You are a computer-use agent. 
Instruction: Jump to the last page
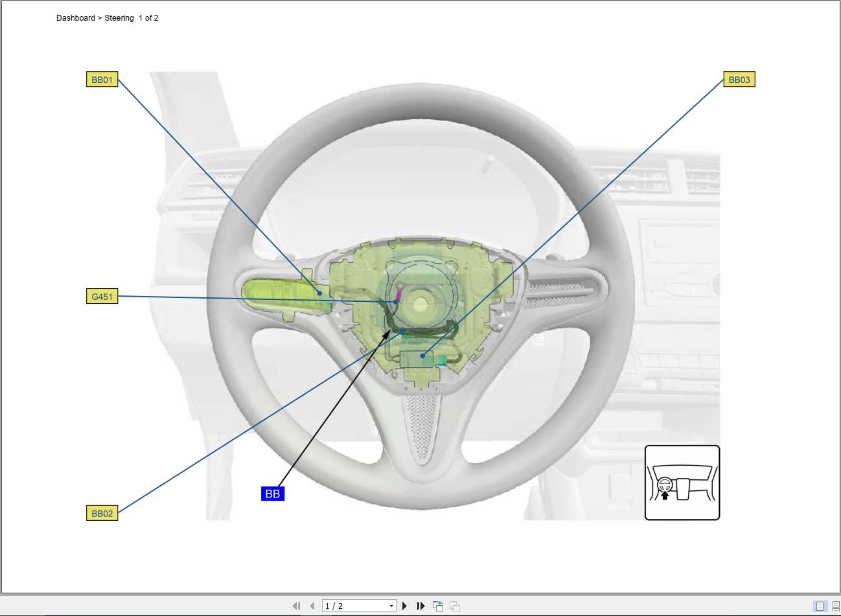(x=420, y=606)
